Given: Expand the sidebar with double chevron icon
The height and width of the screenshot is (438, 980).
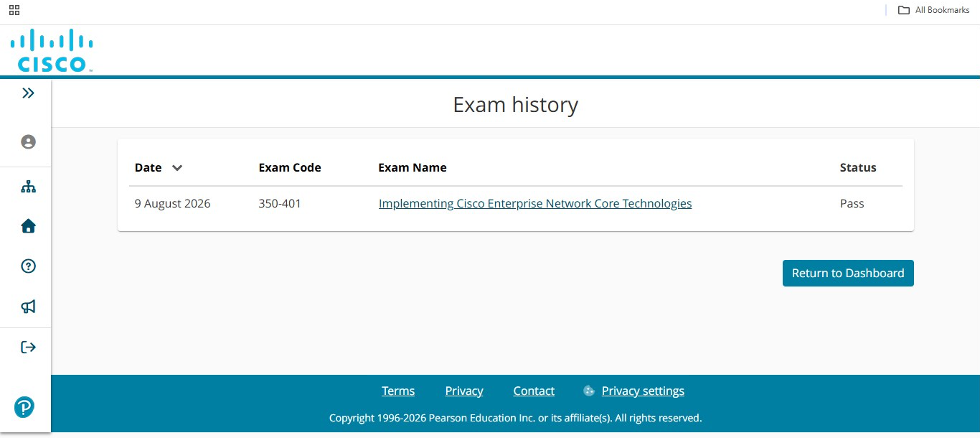Looking at the screenshot, I should click(x=28, y=93).
